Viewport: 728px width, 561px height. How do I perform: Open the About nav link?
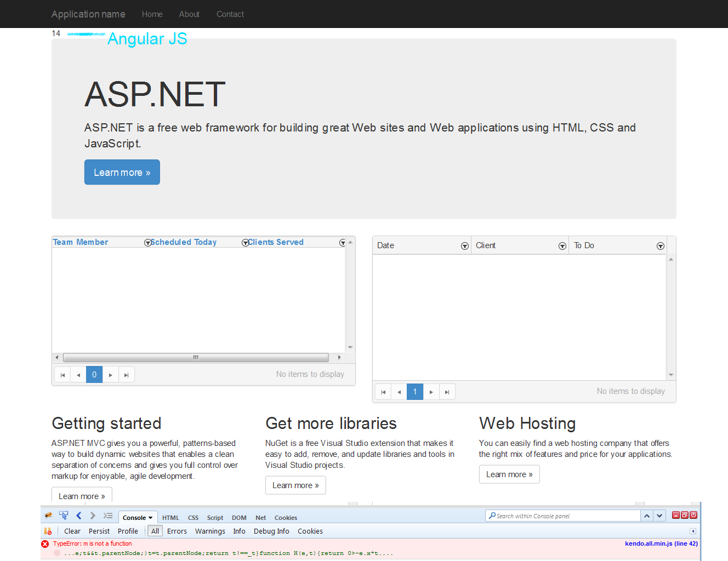point(189,14)
